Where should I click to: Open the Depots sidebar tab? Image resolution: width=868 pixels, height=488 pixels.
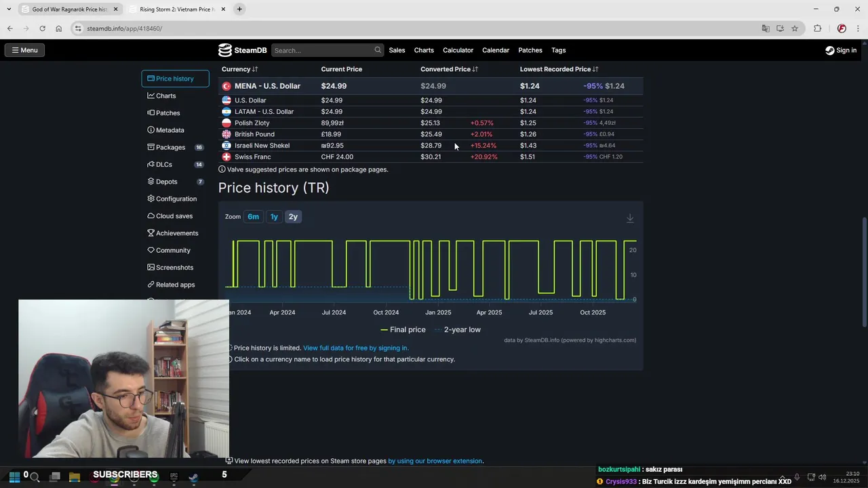pos(175,182)
